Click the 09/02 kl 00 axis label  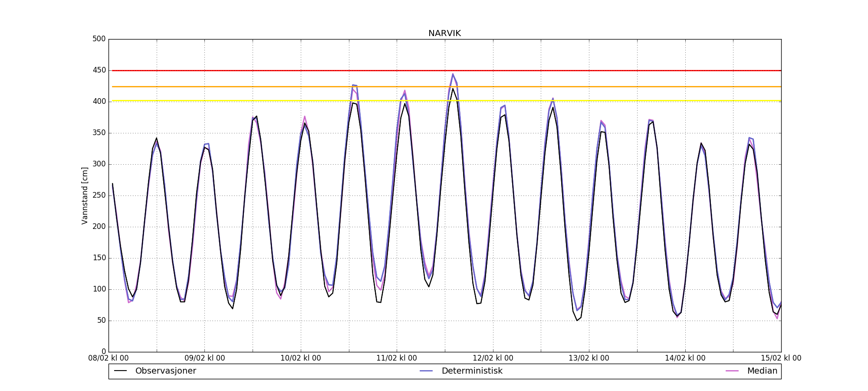coord(205,358)
